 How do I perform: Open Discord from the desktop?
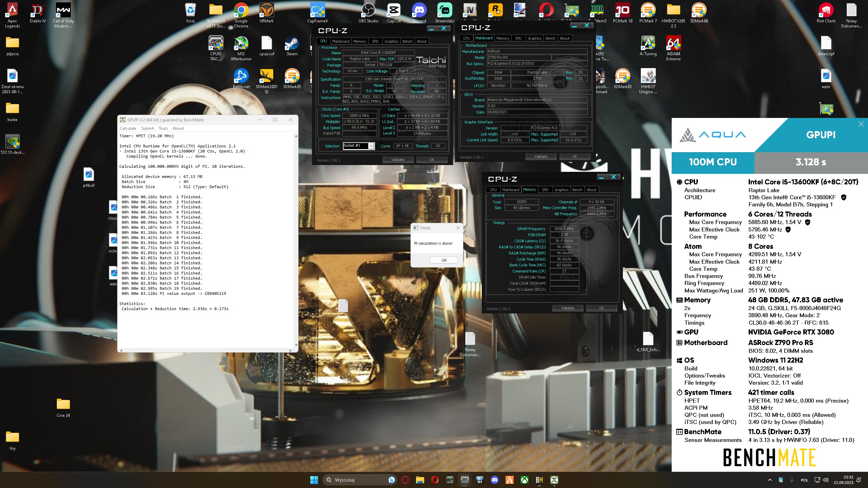419,14
